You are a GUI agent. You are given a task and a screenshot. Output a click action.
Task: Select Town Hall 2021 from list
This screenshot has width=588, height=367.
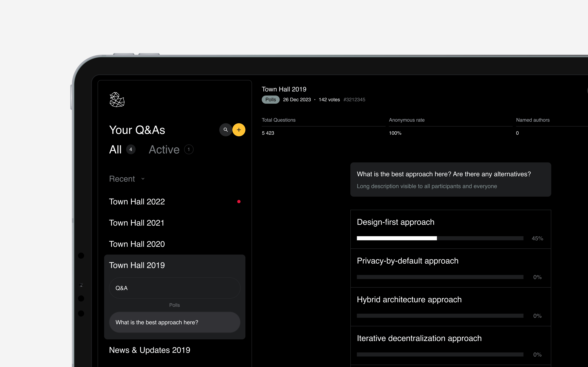coord(137,223)
